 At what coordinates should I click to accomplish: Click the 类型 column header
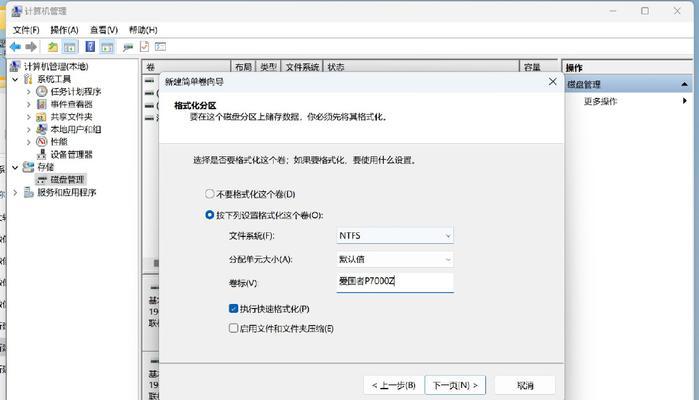269,67
